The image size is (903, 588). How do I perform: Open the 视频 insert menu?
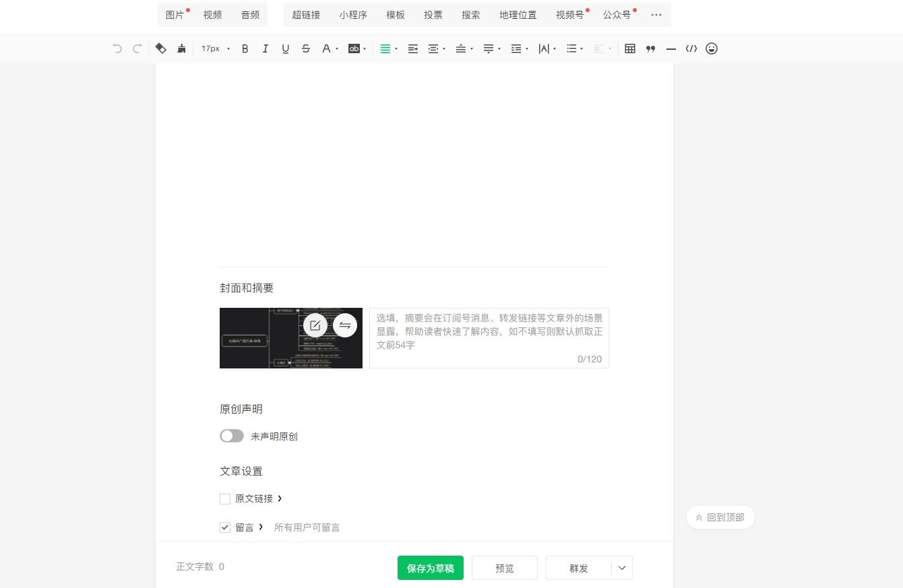click(x=212, y=15)
